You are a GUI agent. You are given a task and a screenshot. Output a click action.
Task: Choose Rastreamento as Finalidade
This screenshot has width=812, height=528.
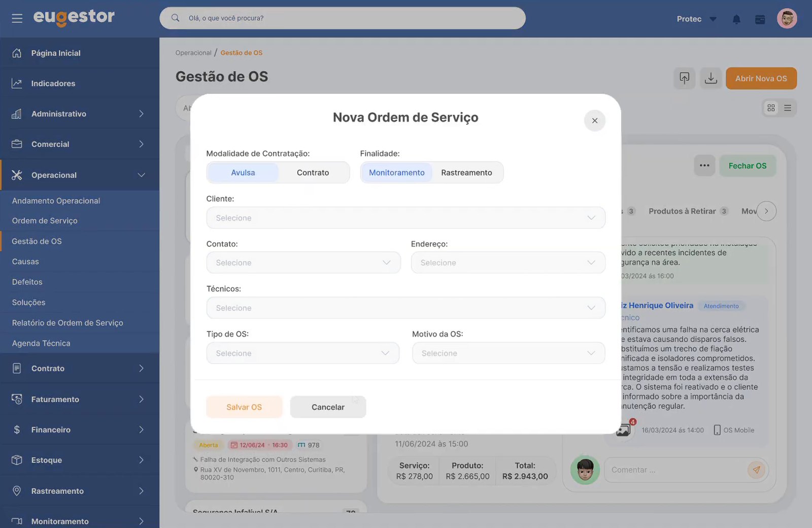[466, 173]
